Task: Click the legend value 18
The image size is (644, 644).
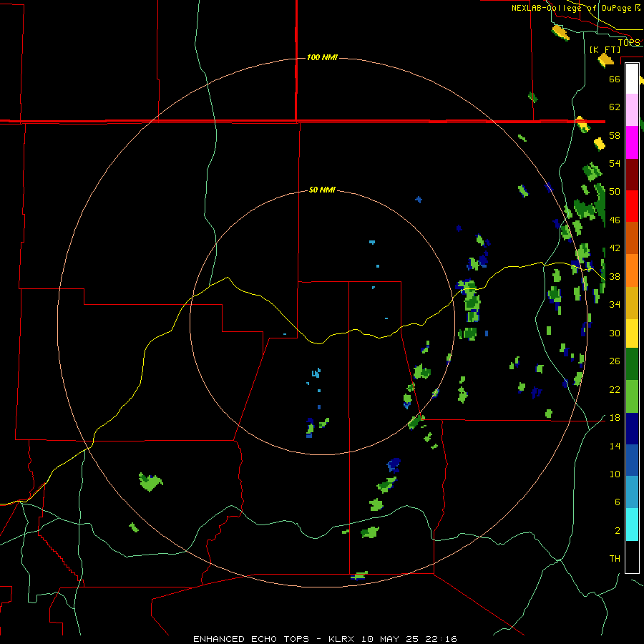Action: 615,418
